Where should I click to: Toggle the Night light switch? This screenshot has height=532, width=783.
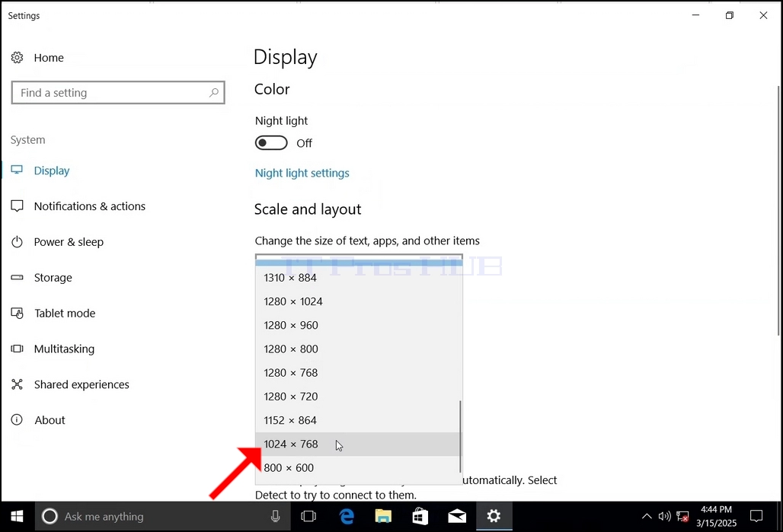[x=271, y=143]
